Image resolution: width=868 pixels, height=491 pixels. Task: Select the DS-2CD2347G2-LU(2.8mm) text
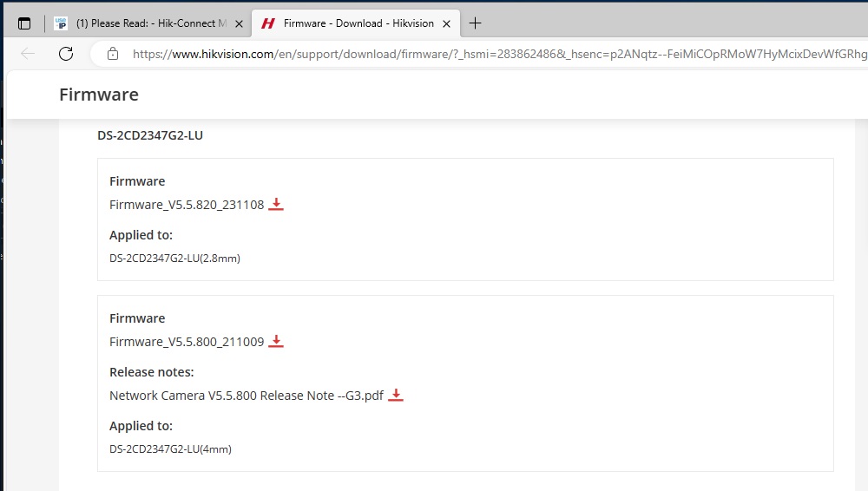[x=175, y=259]
